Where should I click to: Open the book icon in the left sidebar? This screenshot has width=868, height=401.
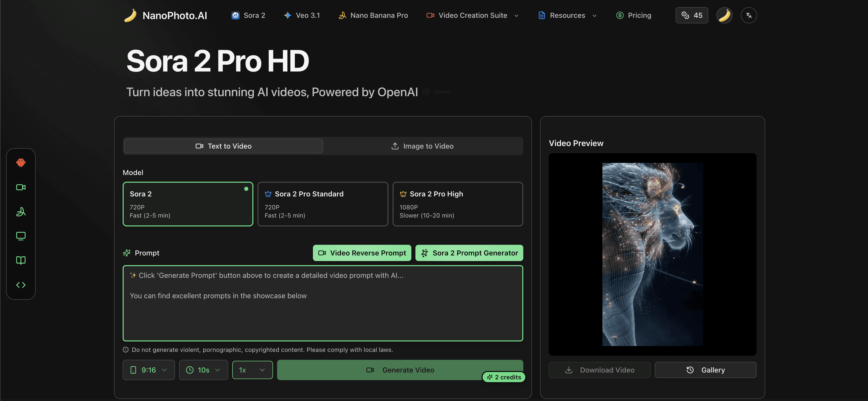pos(21,260)
